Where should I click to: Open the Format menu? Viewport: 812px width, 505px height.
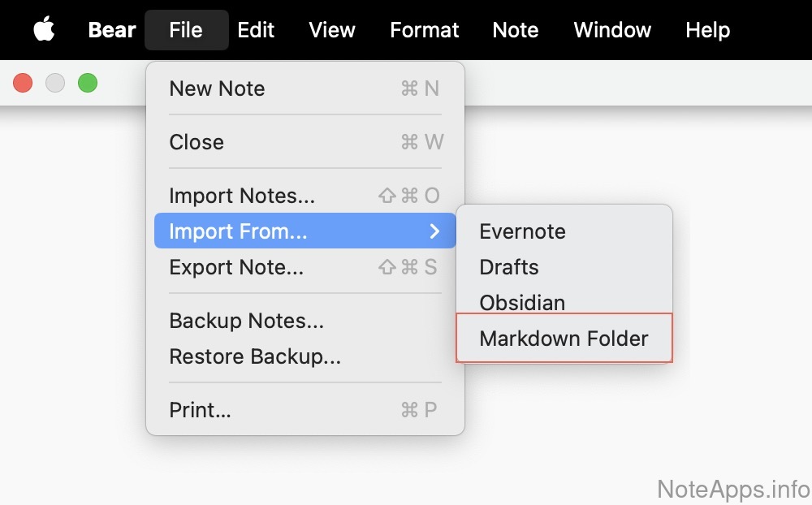click(x=425, y=30)
